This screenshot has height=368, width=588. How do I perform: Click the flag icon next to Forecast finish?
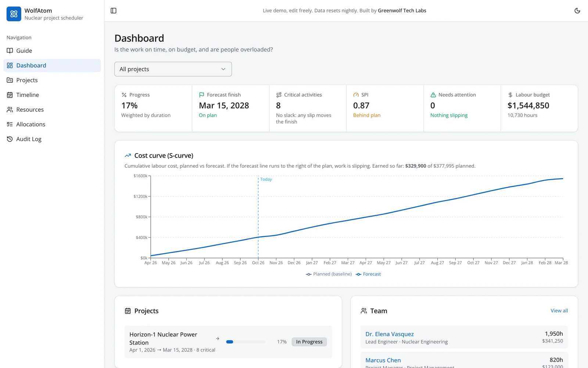click(x=201, y=95)
